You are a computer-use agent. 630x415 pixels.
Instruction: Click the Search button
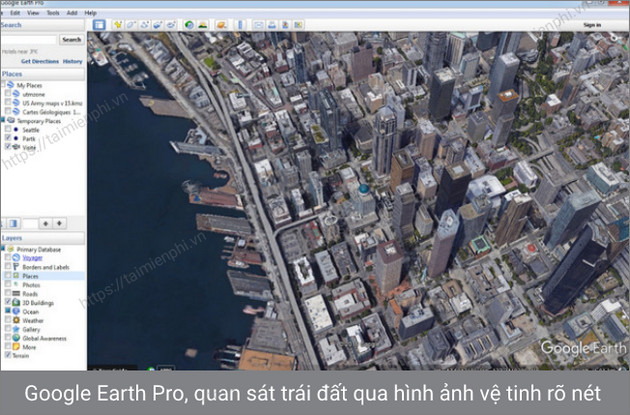pyautogui.click(x=72, y=39)
